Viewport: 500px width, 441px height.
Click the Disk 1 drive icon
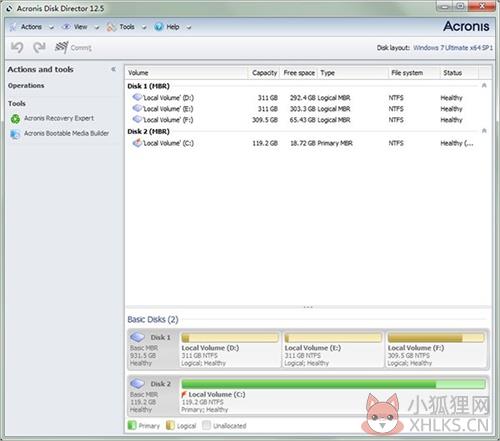coord(137,337)
